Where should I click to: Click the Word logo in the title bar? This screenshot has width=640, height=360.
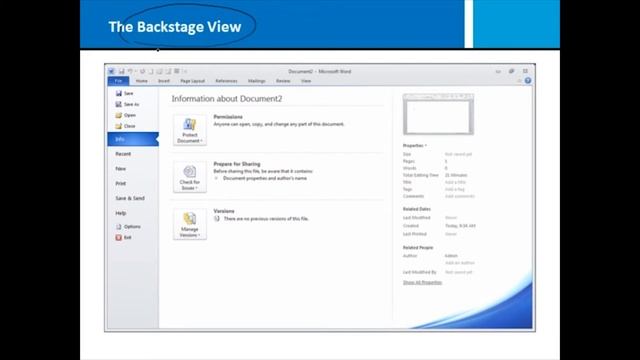[111, 71]
